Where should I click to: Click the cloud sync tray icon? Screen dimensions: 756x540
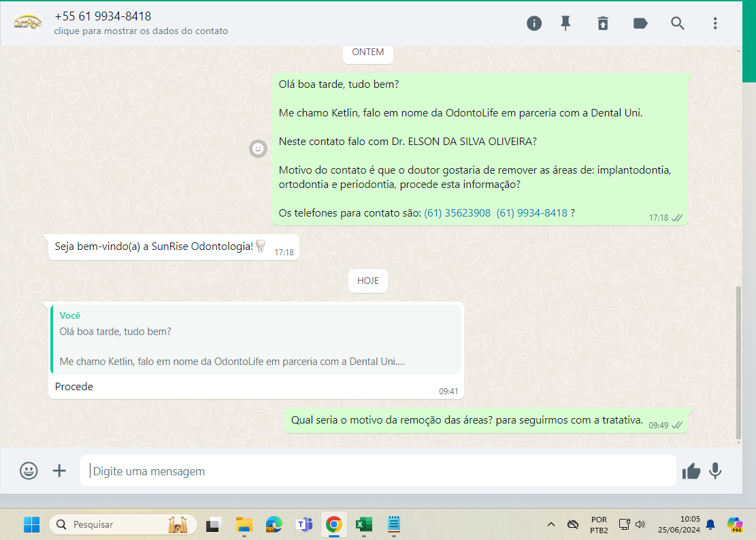[573, 524]
